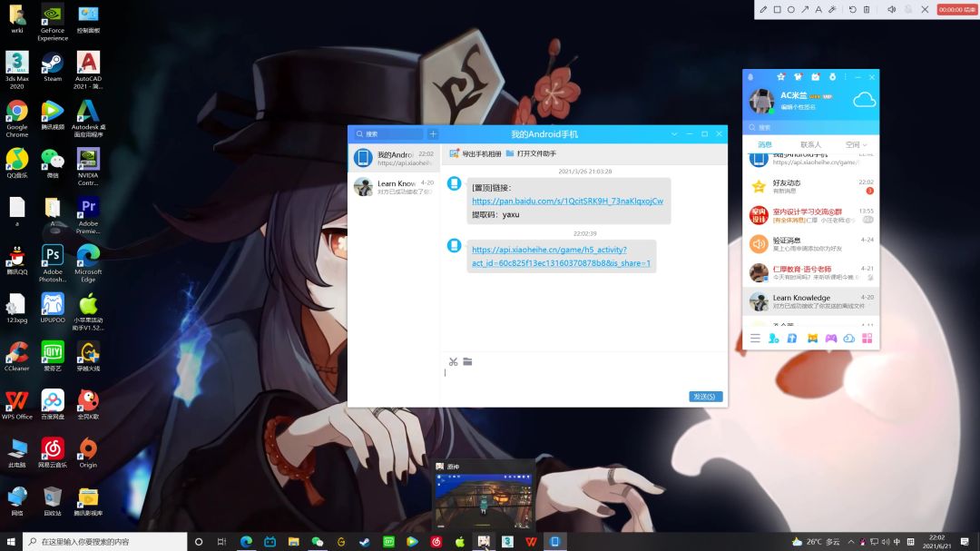Open WeChat from the taskbar

coord(318,542)
